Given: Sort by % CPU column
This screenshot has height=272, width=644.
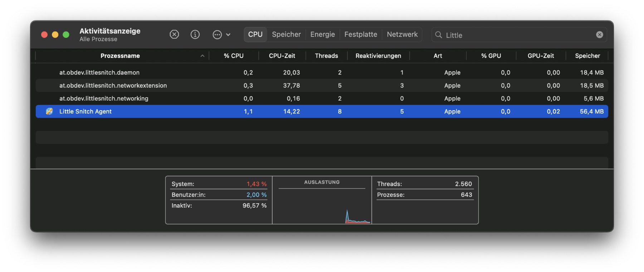Looking at the screenshot, I should click(x=234, y=56).
